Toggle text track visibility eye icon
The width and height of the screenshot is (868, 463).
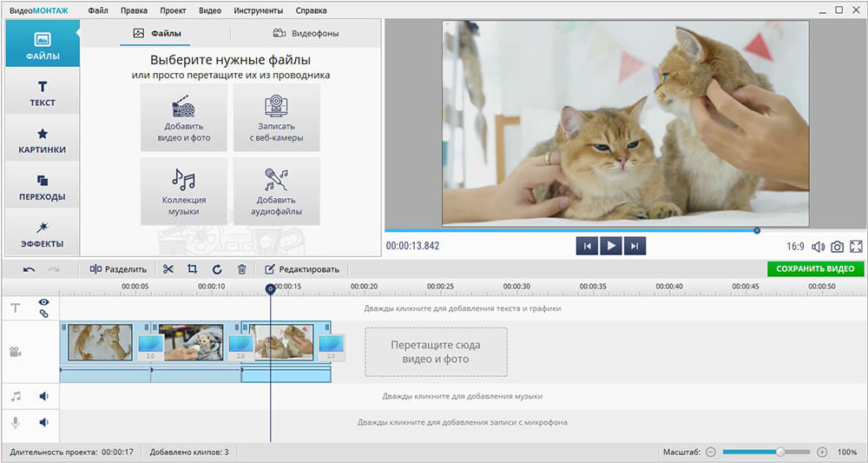click(43, 302)
